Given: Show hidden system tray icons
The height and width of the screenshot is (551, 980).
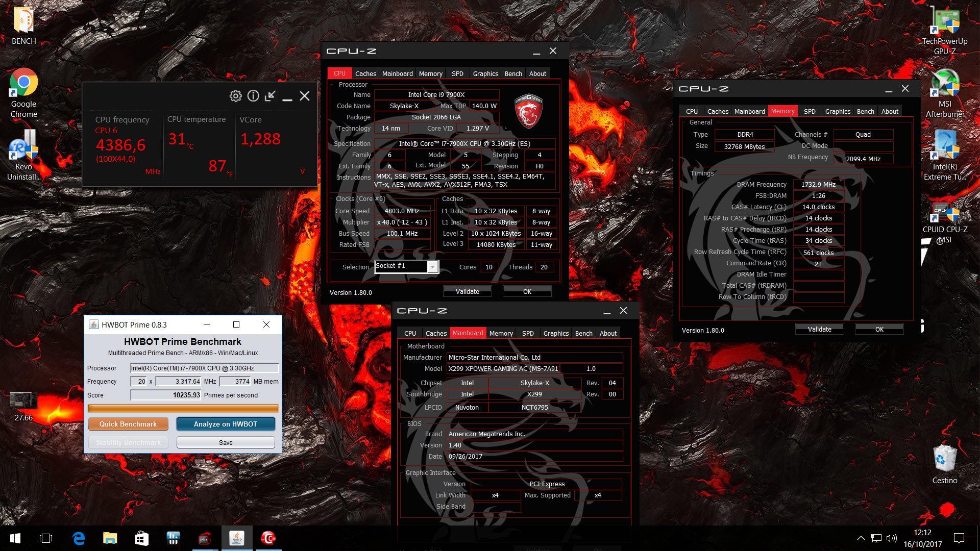Looking at the screenshot, I should tap(861, 538).
